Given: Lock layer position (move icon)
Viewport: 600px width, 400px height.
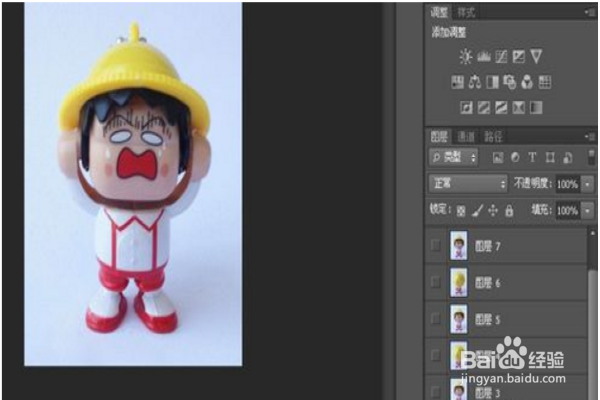Looking at the screenshot, I should pyautogui.click(x=493, y=211).
